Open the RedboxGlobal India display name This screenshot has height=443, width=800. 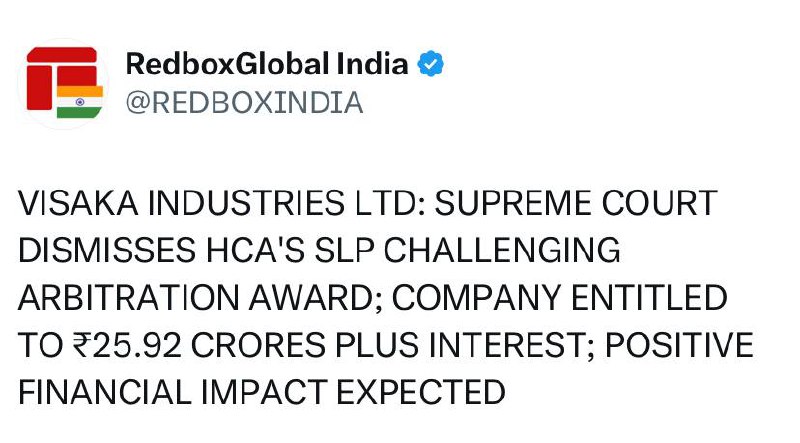[267, 65]
